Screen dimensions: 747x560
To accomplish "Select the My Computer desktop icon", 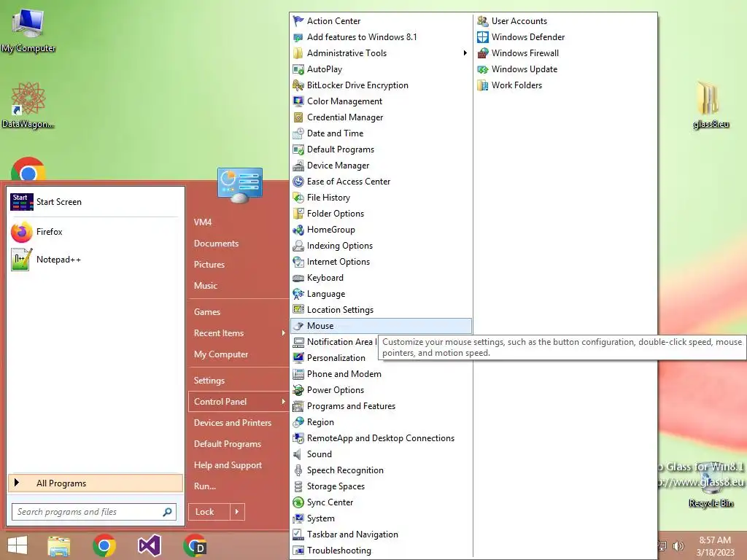I will pos(28,31).
